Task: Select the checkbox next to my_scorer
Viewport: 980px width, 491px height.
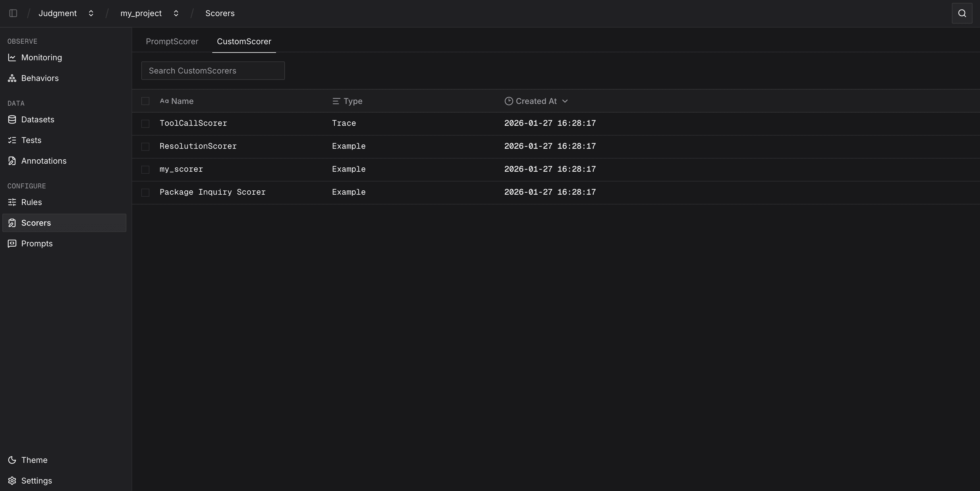Action: coord(145,169)
